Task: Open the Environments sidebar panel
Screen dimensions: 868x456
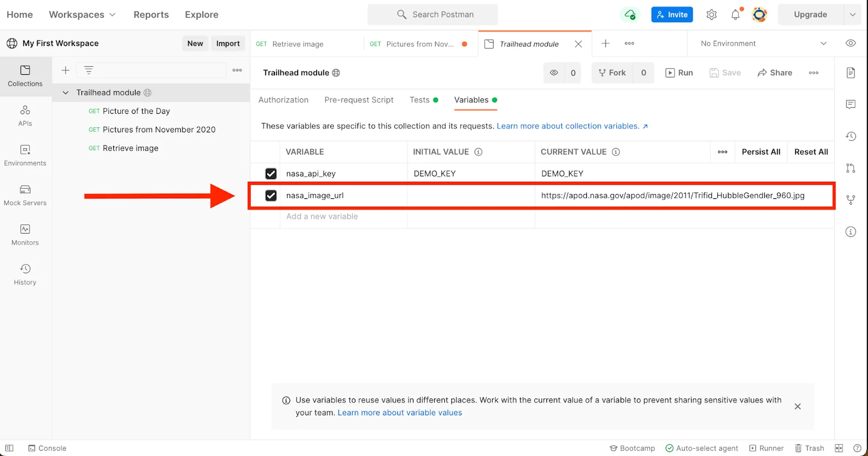Action: [x=25, y=156]
